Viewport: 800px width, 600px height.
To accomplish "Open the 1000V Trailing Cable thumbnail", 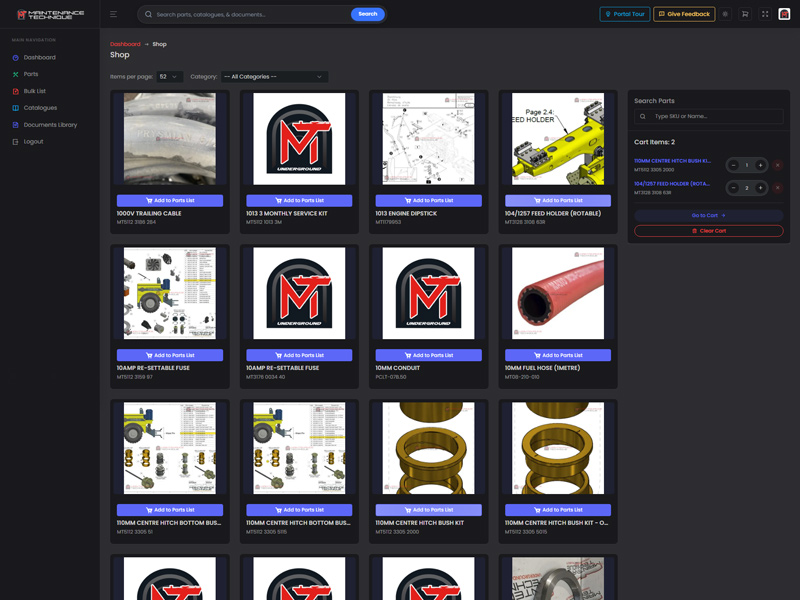I will (x=170, y=139).
